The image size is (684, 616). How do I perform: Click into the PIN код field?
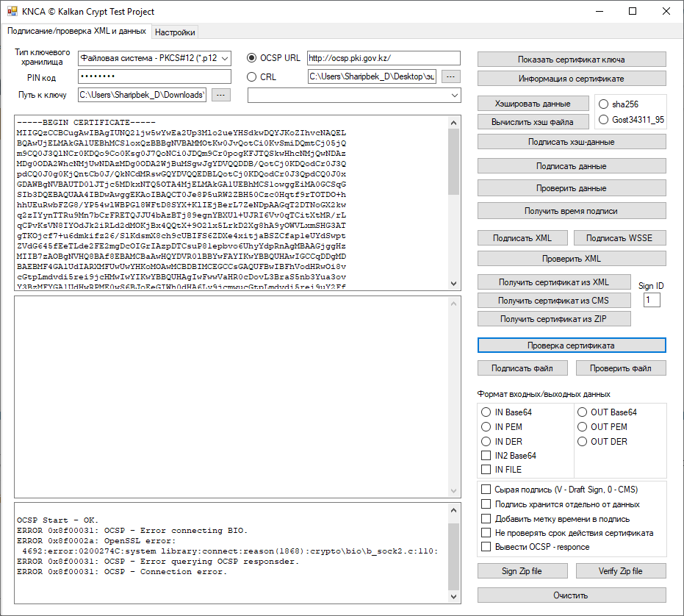click(x=154, y=77)
